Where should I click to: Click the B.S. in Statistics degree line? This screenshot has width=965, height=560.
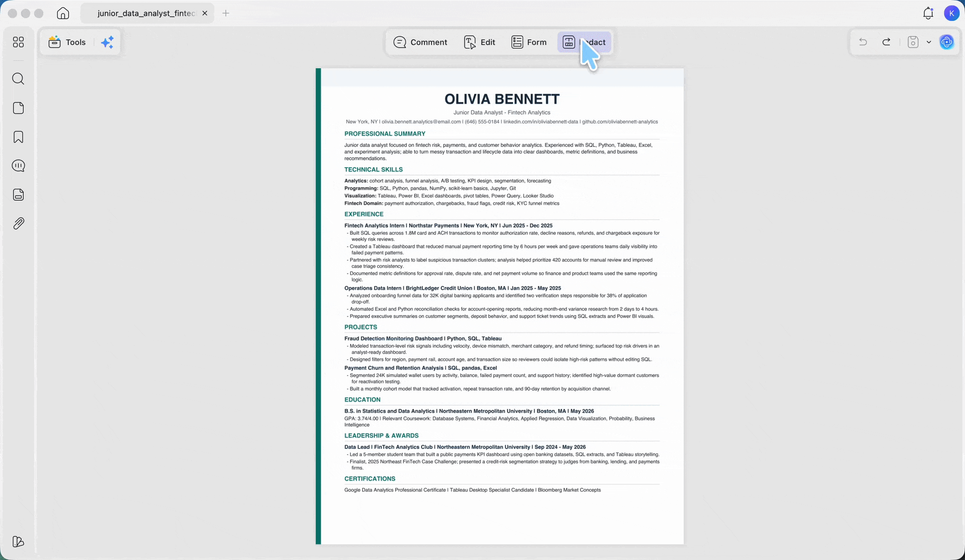point(469,411)
